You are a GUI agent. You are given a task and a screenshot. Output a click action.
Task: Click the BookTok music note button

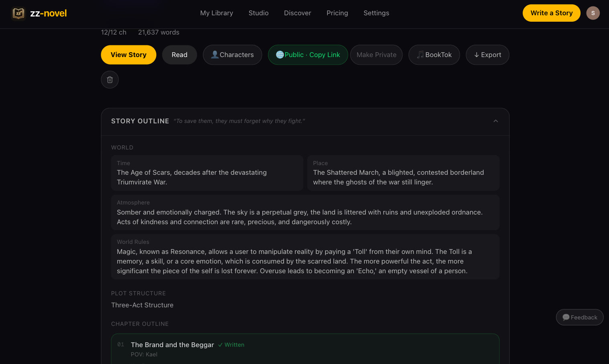pyautogui.click(x=434, y=55)
